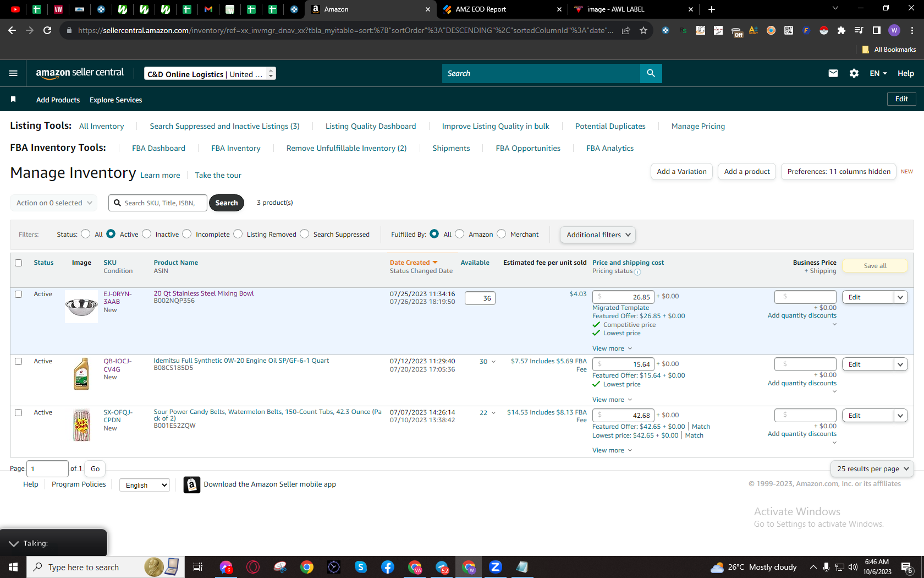Tick the select-all header checkbox
Viewport: 924px width, 578px height.
click(x=19, y=263)
